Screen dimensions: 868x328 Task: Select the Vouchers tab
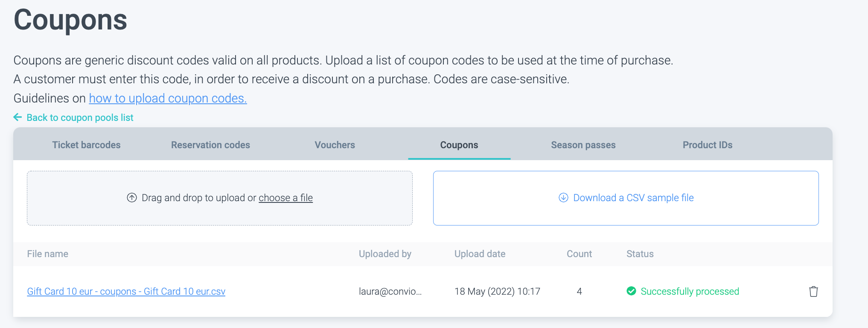(x=335, y=145)
